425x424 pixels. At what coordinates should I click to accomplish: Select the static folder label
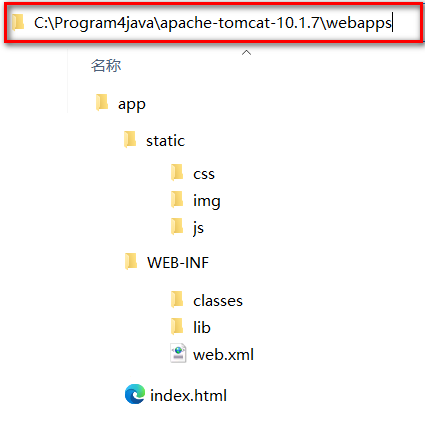tap(165, 141)
